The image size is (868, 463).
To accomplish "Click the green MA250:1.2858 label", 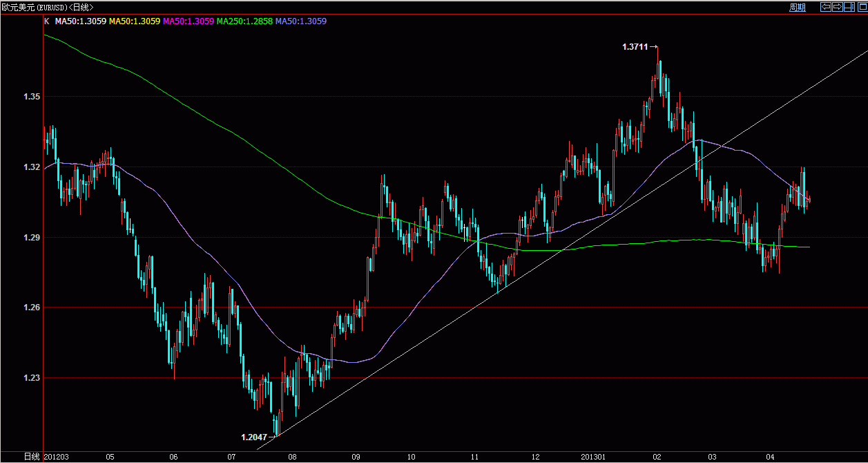I will pos(244,21).
